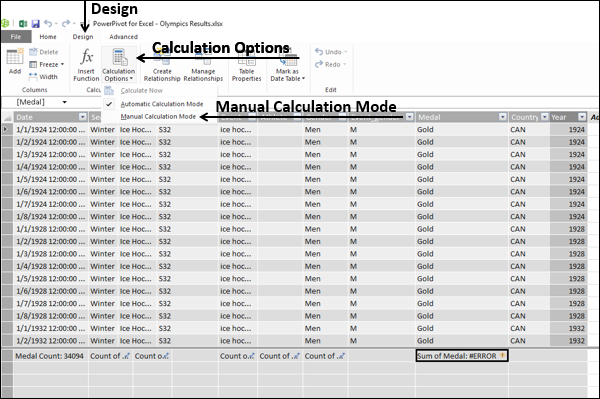Click the date cell 1/2/1932 12:00:00
The image size is (600, 399).
(x=51, y=341)
